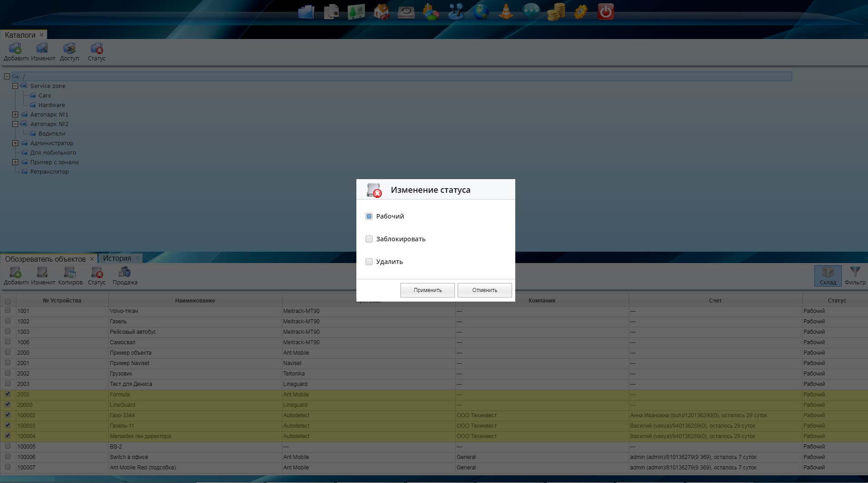
Task: Click the Доступ icon in Каталоги toolbar
Action: pos(69,52)
